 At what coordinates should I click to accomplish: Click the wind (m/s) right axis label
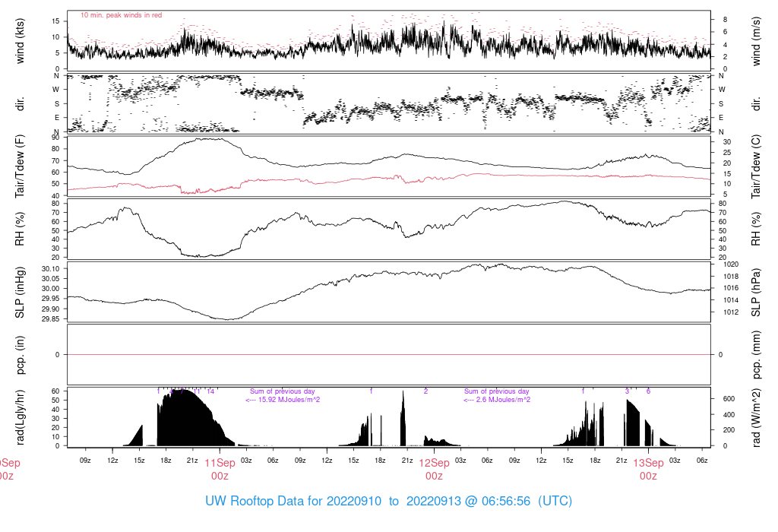[x=756, y=41]
